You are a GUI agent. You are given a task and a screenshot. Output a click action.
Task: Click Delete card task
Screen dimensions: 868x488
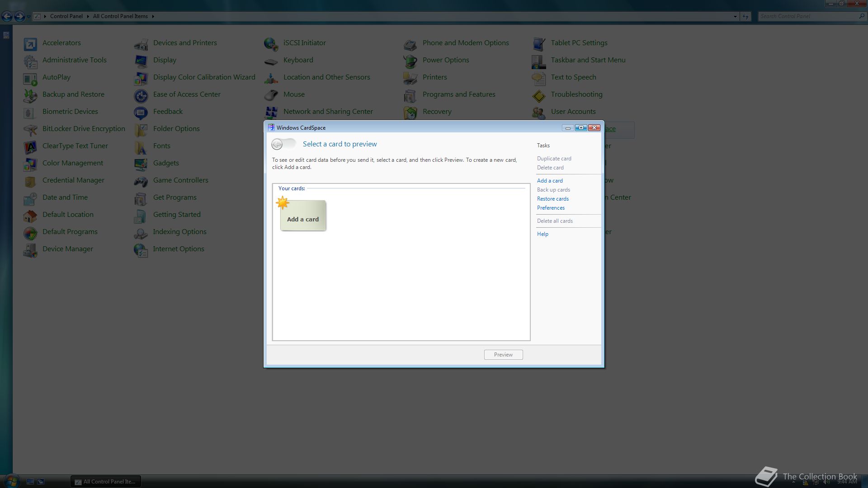pos(550,168)
